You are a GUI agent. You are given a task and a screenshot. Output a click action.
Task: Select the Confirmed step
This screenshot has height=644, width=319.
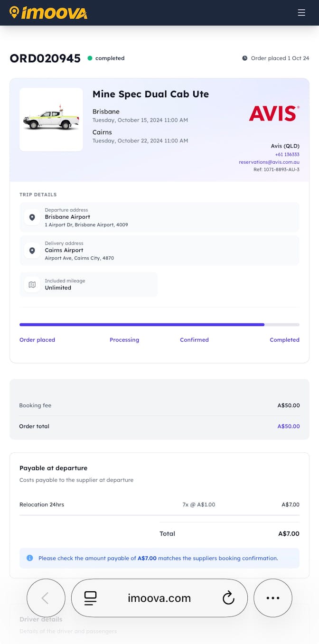coord(194,340)
